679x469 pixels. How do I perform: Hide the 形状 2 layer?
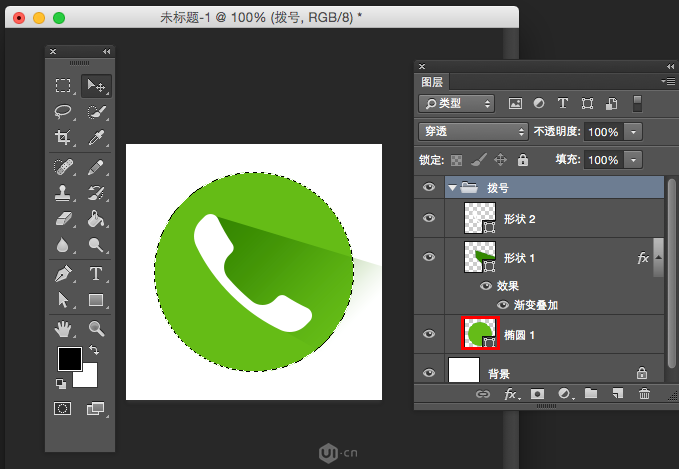pyautogui.click(x=429, y=218)
